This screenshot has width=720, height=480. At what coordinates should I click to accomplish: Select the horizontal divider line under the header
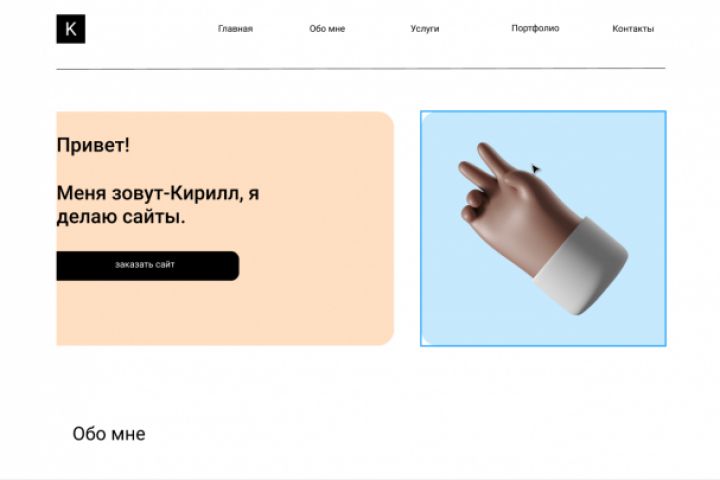click(361, 68)
